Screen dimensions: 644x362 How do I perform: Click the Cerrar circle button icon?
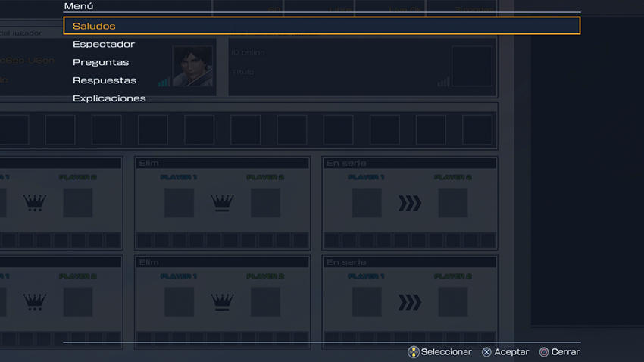click(544, 351)
